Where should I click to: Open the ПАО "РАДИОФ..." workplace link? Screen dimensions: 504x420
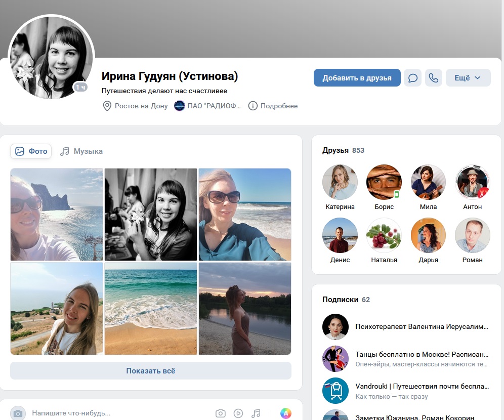pos(214,106)
